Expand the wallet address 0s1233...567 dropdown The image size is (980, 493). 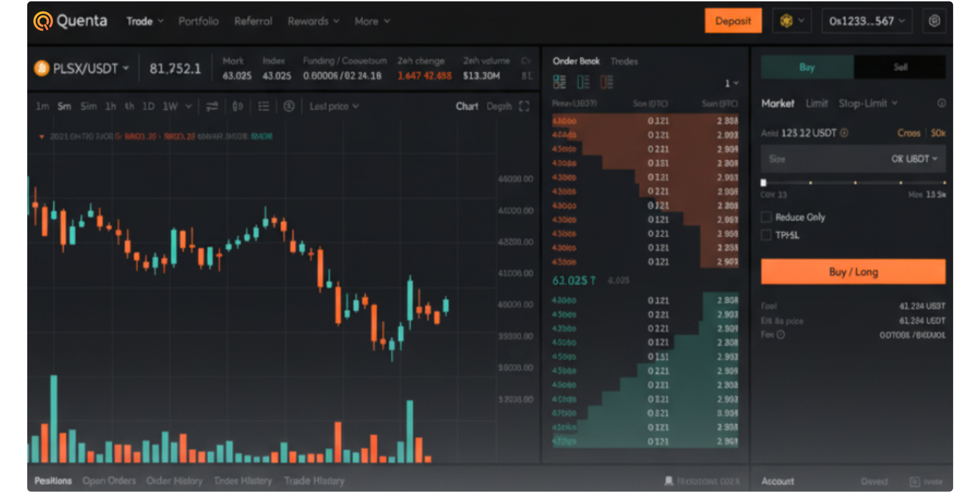[x=866, y=21]
